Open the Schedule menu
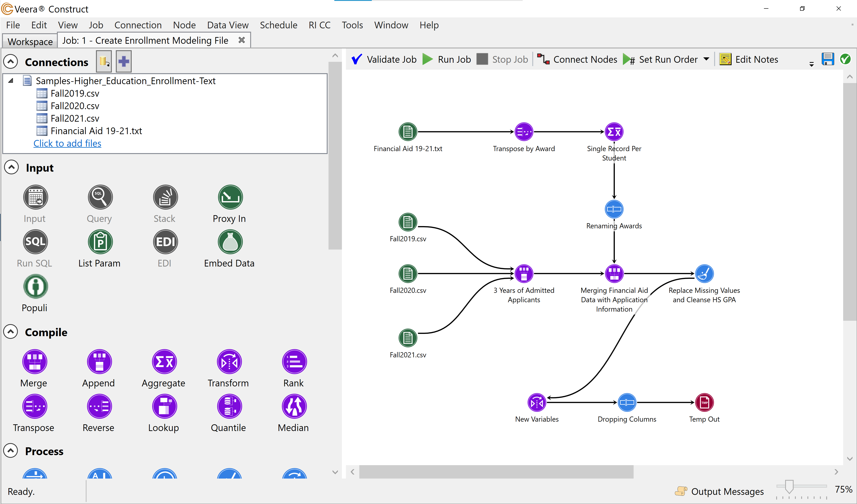Image resolution: width=857 pixels, height=504 pixels. [x=279, y=25]
